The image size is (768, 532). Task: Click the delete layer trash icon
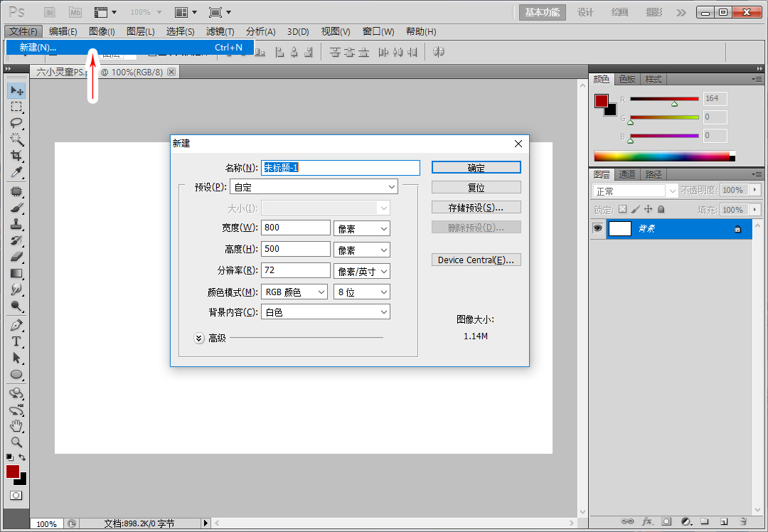pos(743,521)
